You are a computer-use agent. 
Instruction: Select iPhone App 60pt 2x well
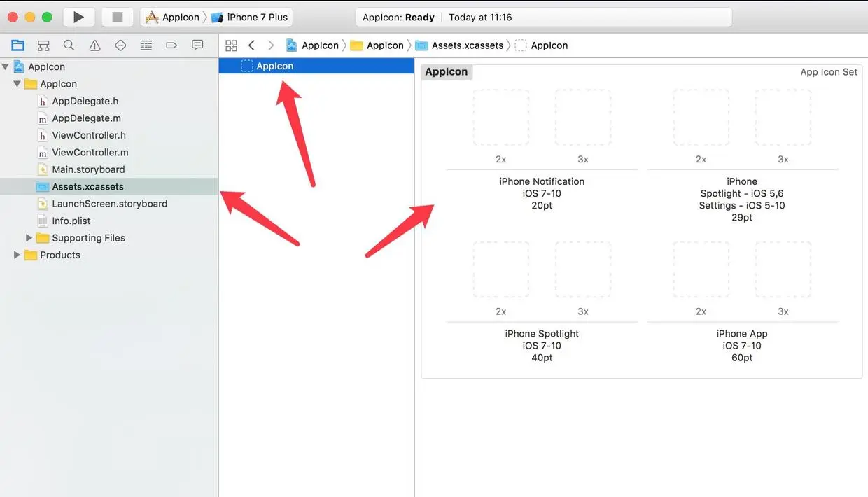click(701, 269)
